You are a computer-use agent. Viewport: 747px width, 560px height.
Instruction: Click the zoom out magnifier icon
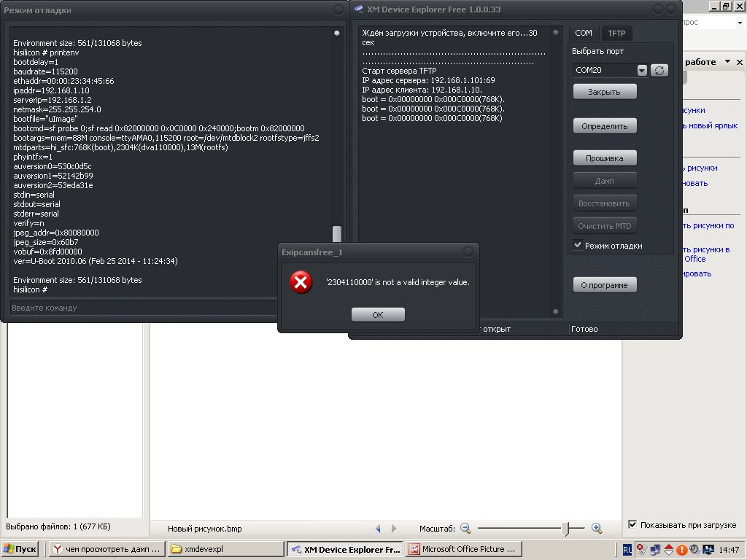click(x=465, y=528)
